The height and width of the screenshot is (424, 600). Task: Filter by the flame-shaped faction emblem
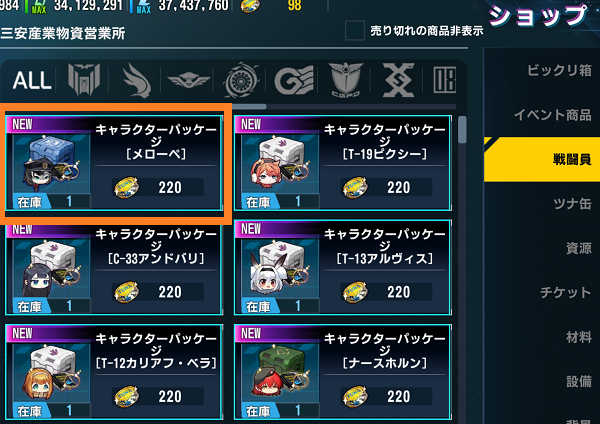pyautogui.click(x=137, y=80)
